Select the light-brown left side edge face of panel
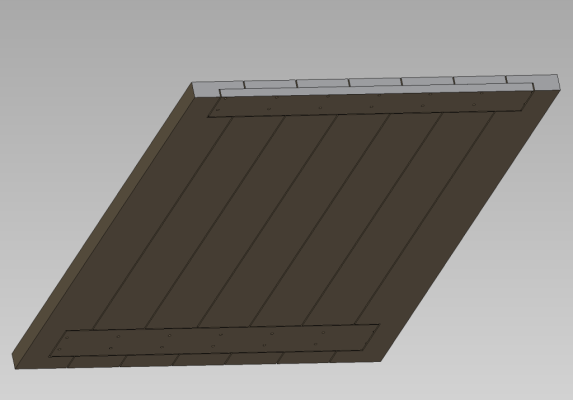The height and width of the screenshot is (400, 573). pyautogui.click(x=103, y=224)
